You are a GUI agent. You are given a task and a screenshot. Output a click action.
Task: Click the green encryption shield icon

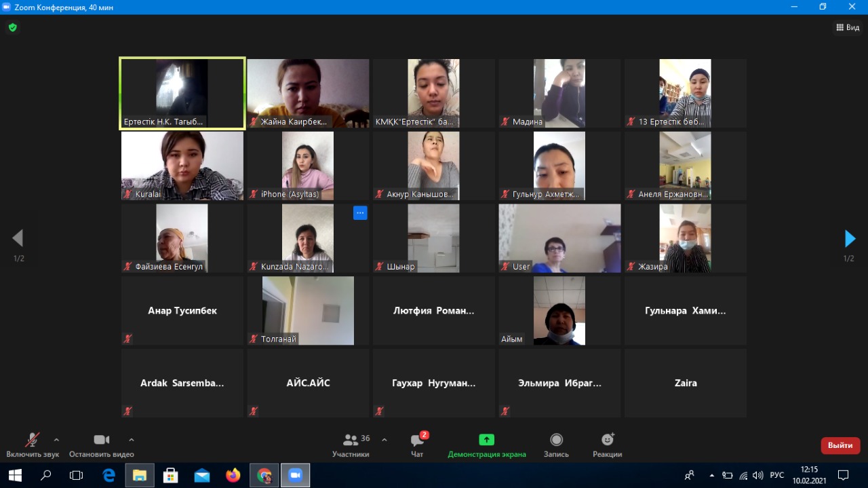click(12, 28)
